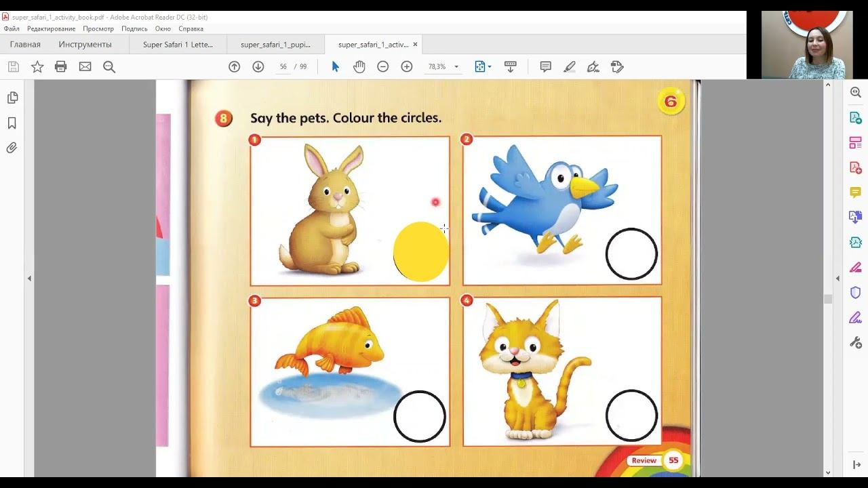Click the presenter webcam thumbnail
Screen dimensions: 868x488
click(806, 45)
